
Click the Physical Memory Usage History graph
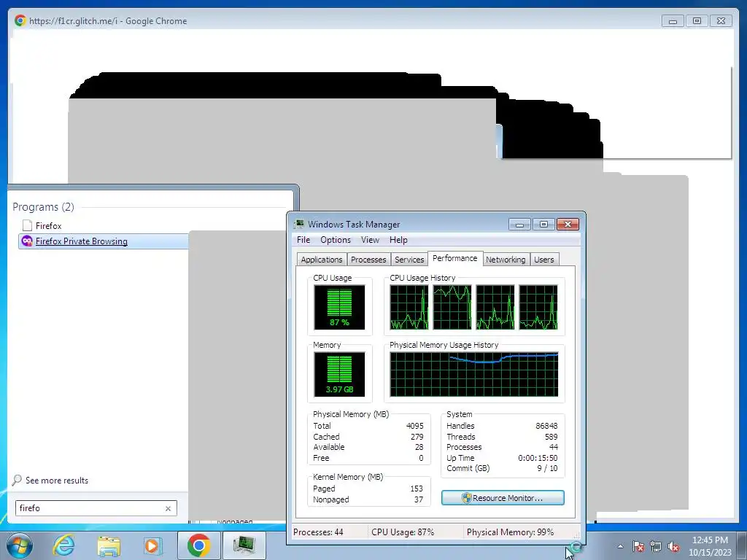pos(474,374)
